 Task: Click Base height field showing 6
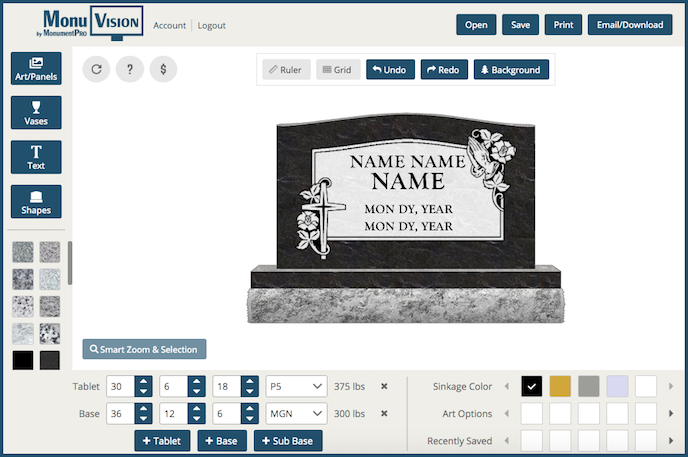click(226, 414)
